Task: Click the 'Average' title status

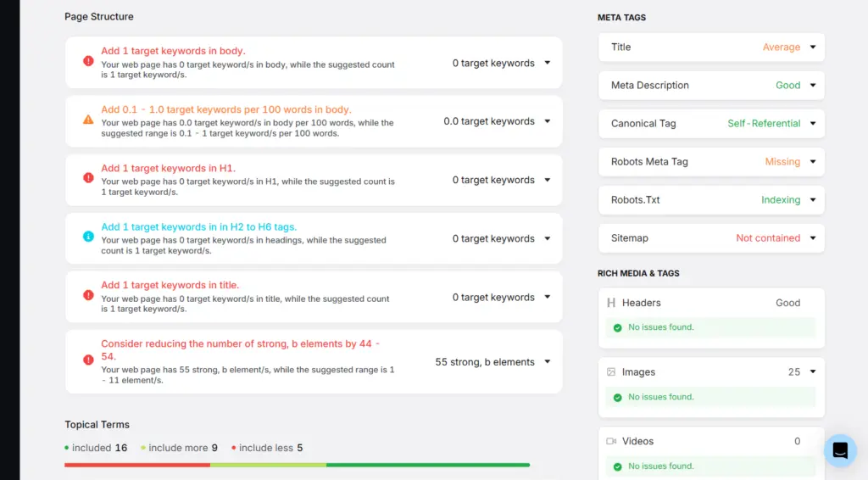Action: [781, 47]
